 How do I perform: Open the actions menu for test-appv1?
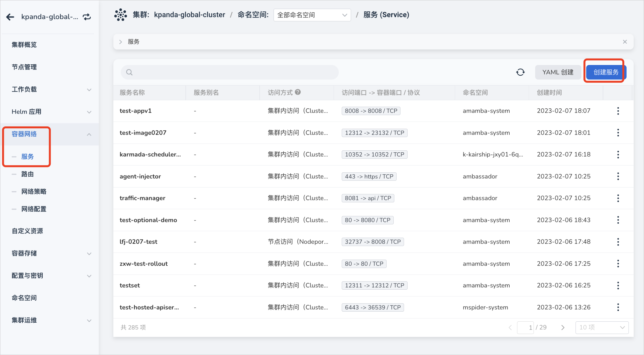[618, 111]
